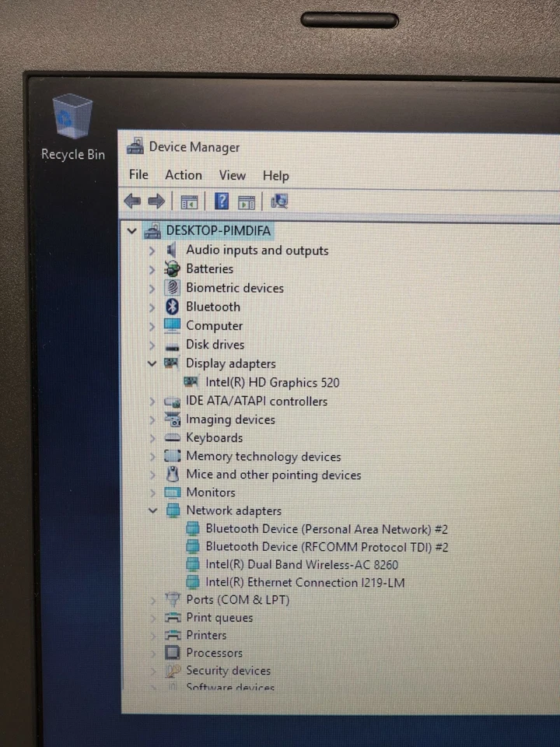Image resolution: width=560 pixels, height=747 pixels.
Task: Click the Memory technology devices icon
Action: [172, 456]
